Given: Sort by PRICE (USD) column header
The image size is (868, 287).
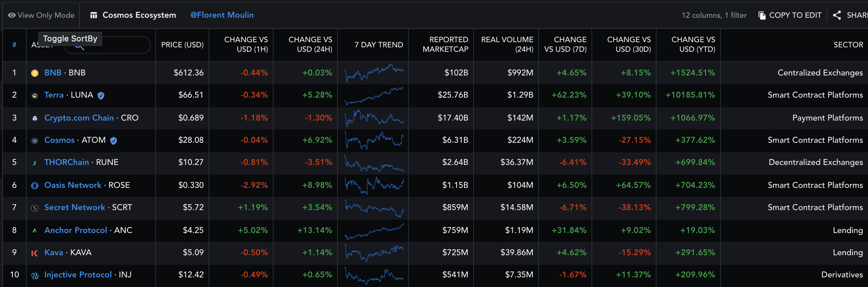Looking at the screenshot, I should pos(183,45).
